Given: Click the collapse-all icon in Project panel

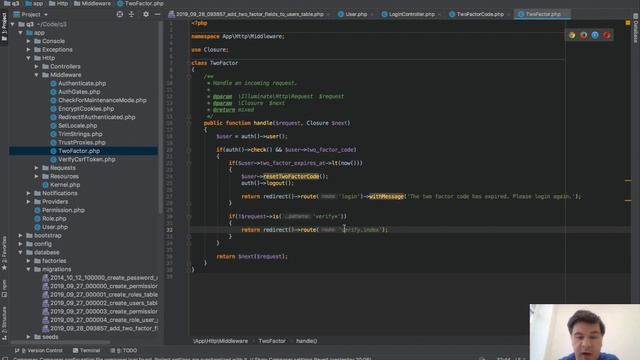Looking at the screenshot, I should coord(131,14).
